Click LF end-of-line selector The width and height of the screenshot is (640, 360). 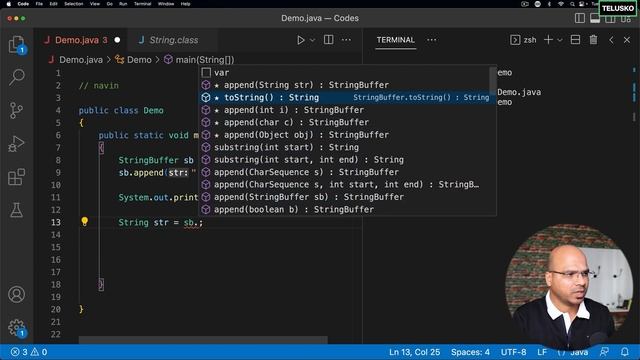point(542,352)
